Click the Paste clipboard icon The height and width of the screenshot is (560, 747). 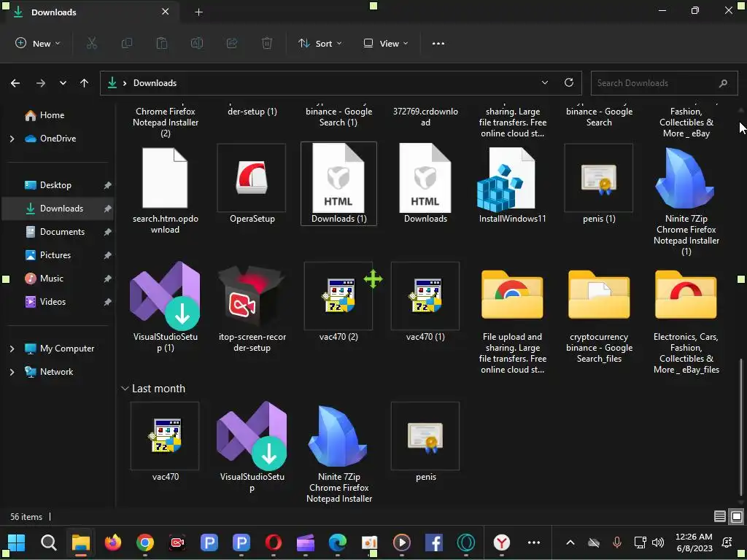point(162,43)
